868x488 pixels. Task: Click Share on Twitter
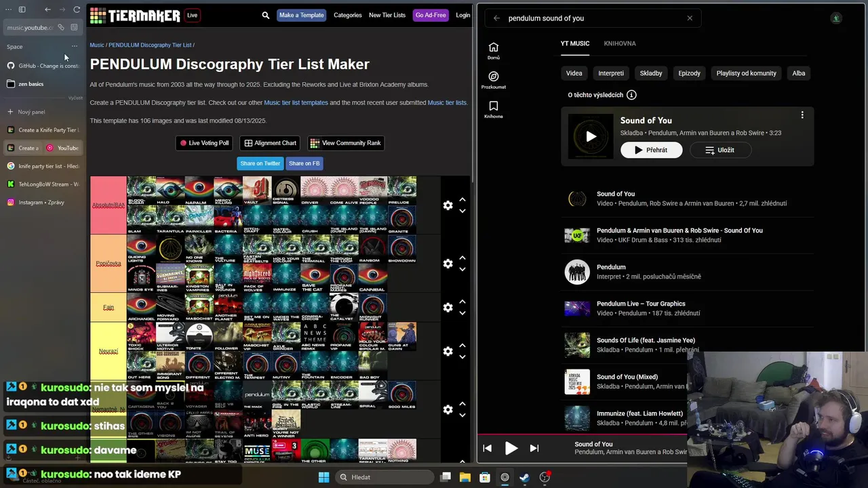tap(260, 163)
